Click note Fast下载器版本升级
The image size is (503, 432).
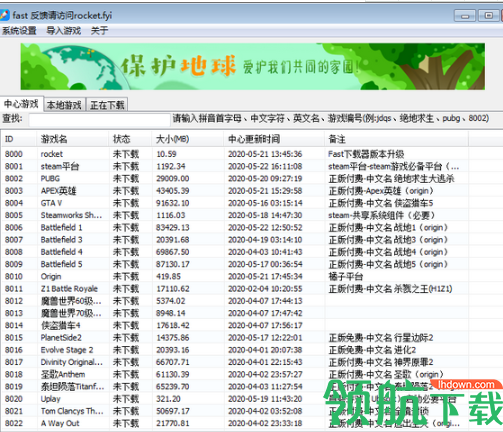(366, 154)
